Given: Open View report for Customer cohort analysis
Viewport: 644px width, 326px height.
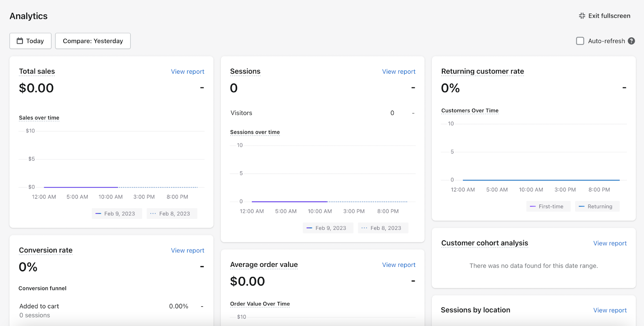Looking at the screenshot, I should pos(610,243).
